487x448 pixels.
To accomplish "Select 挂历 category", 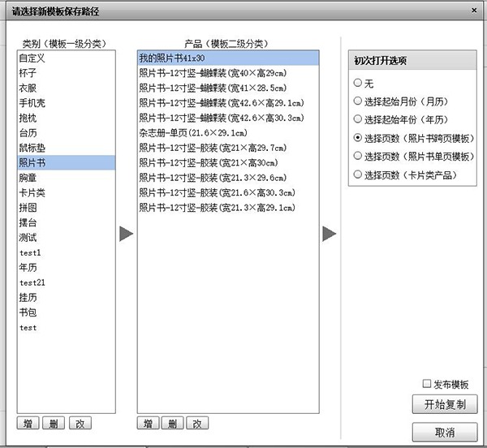I will [x=67, y=297].
